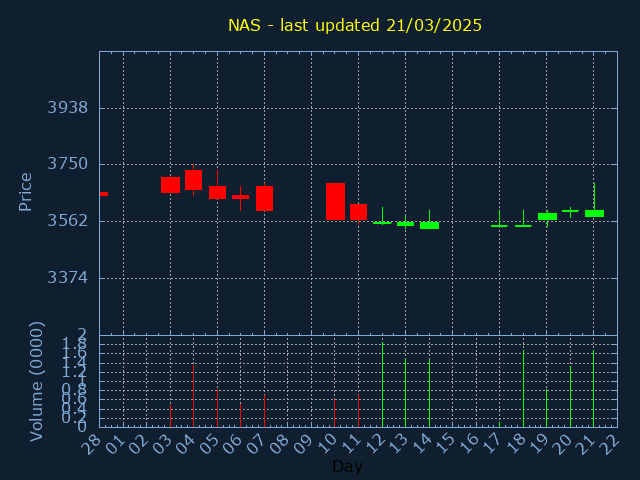Select the day label 16 on x-axis

point(469,443)
